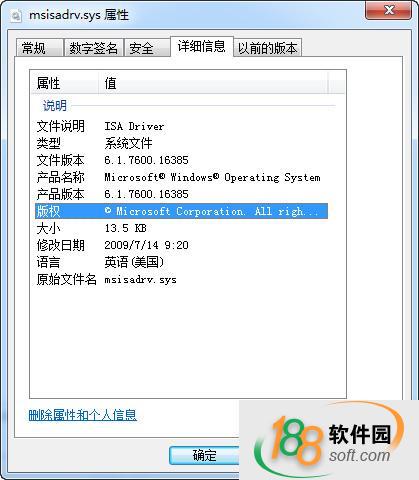The height and width of the screenshot is (480, 419).
Task: Select the 修改日期 2009/7/14 row
Action: [x=181, y=245]
